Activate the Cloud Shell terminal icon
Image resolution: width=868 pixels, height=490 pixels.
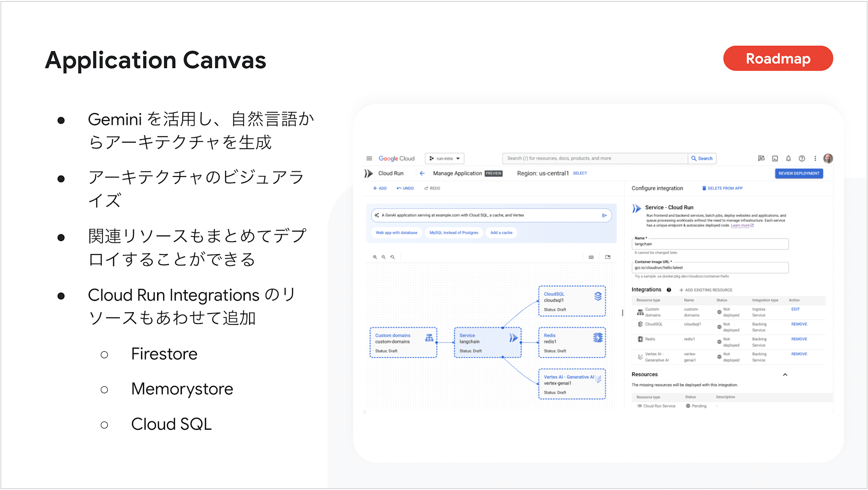(775, 159)
